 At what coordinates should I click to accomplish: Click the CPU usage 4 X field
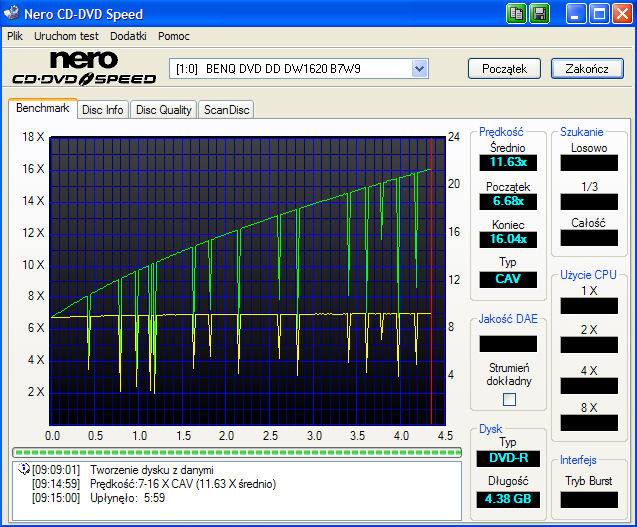click(589, 386)
